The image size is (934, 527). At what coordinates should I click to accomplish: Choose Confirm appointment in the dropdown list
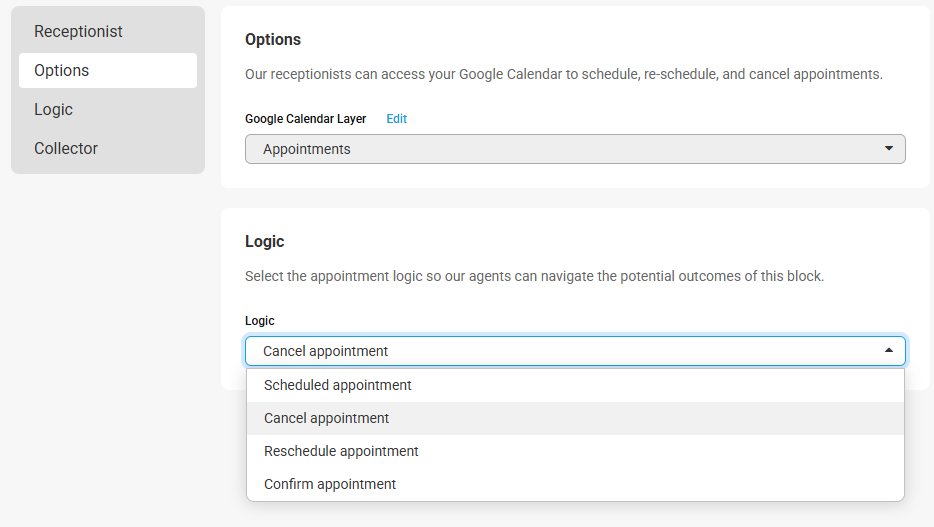[x=330, y=484]
